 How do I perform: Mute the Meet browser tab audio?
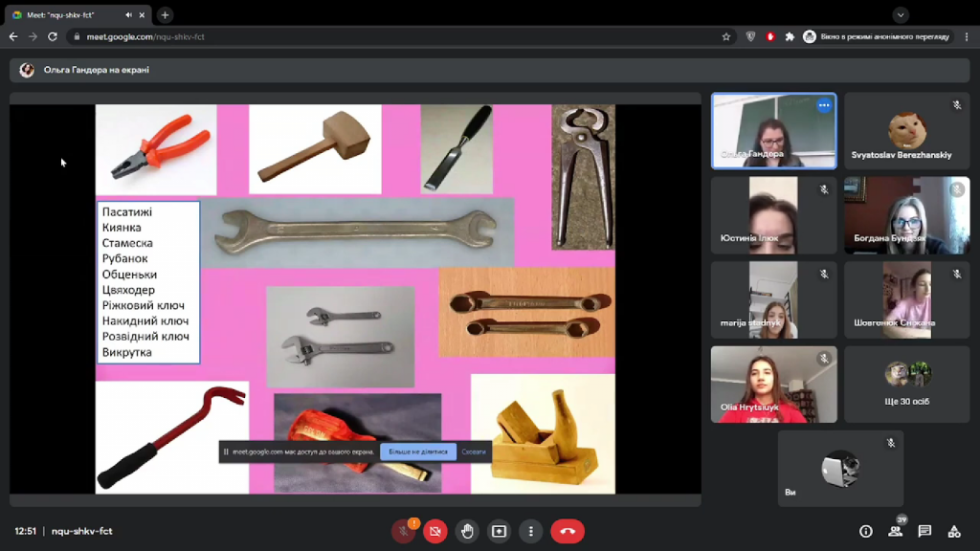tap(128, 15)
